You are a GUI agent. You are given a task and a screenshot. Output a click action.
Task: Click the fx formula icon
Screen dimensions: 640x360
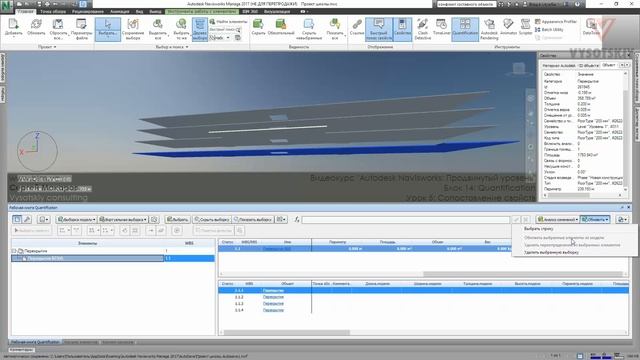click(x=297, y=220)
